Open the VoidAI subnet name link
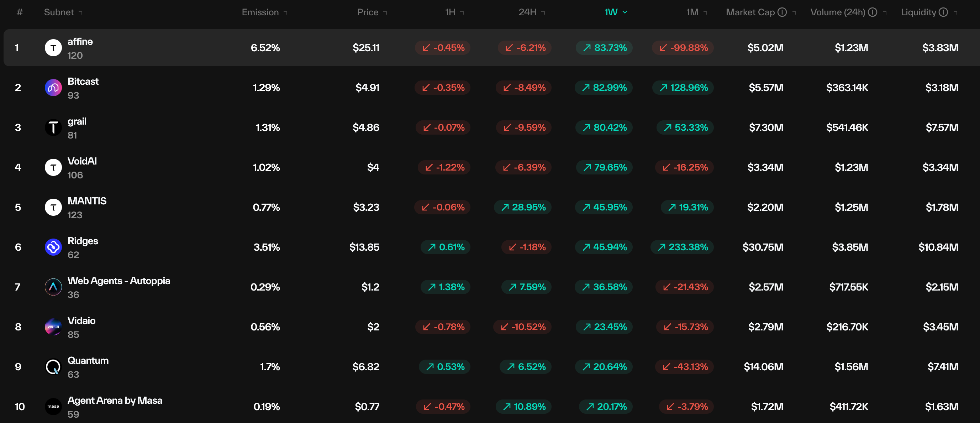The image size is (980, 423). coord(82,161)
